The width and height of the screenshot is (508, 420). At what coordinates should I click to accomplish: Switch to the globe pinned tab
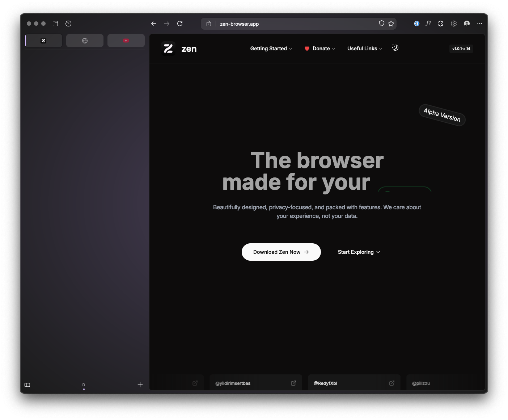pyautogui.click(x=85, y=41)
